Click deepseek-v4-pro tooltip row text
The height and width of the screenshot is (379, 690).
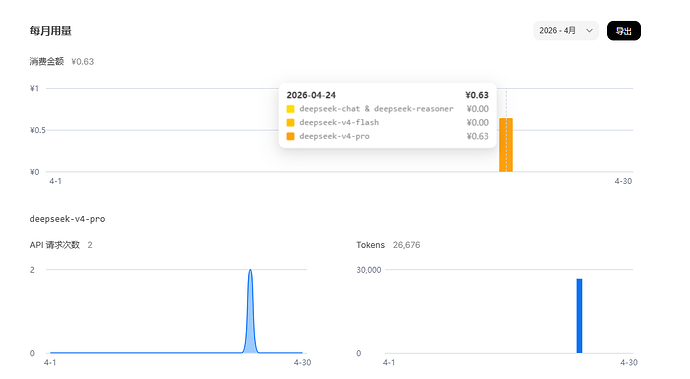tap(334, 136)
